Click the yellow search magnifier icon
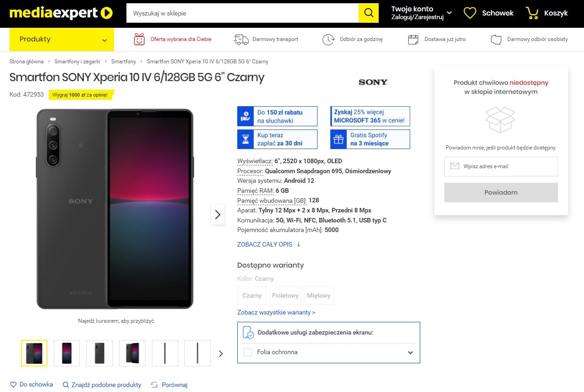584x392 pixels. point(369,13)
